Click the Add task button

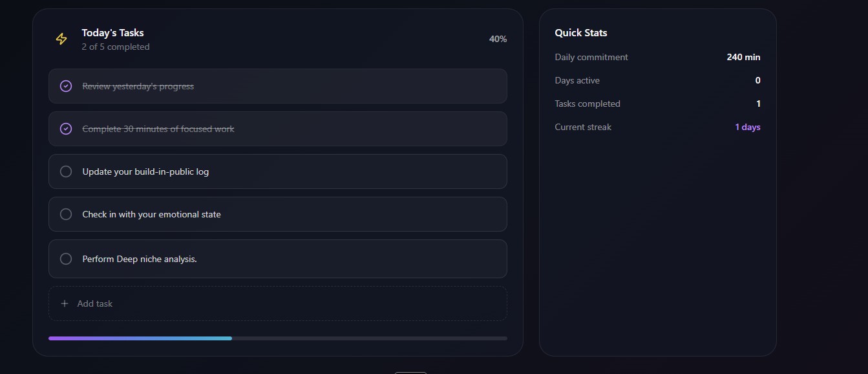(278, 303)
